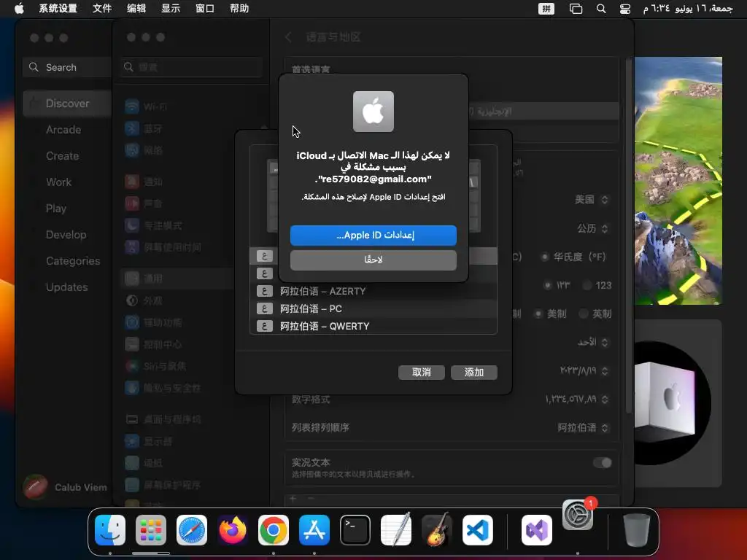This screenshot has height=560, width=747.
Task: Toggle the 实况文本 switch
Action: [x=602, y=463]
